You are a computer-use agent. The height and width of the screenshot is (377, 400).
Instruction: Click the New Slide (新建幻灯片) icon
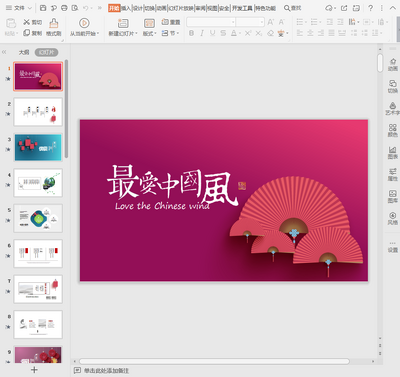(x=123, y=23)
